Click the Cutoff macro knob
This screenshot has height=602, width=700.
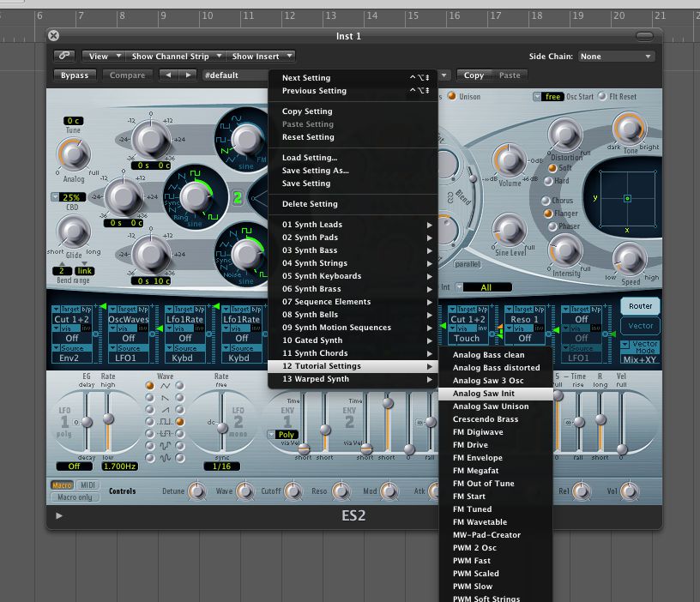293,491
